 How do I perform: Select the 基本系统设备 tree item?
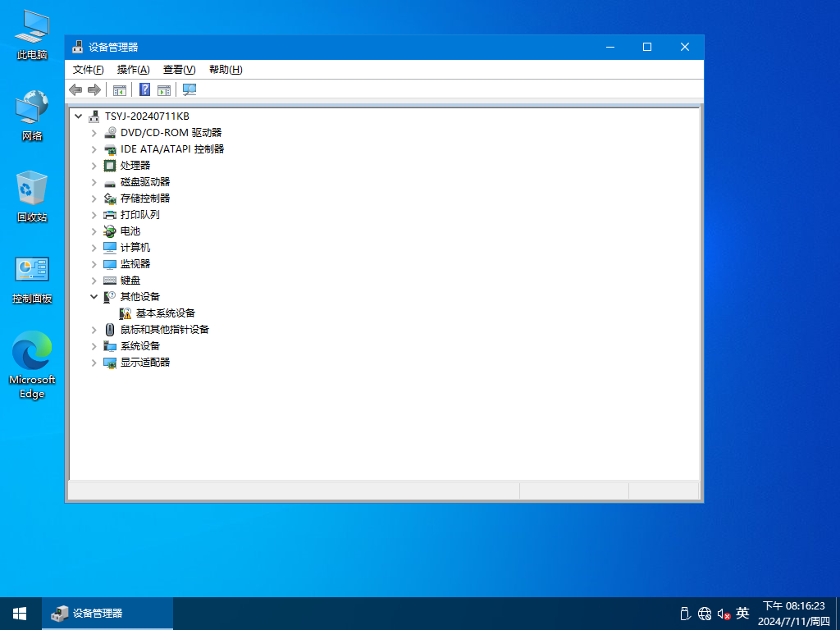pyautogui.click(x=164, y=313)
